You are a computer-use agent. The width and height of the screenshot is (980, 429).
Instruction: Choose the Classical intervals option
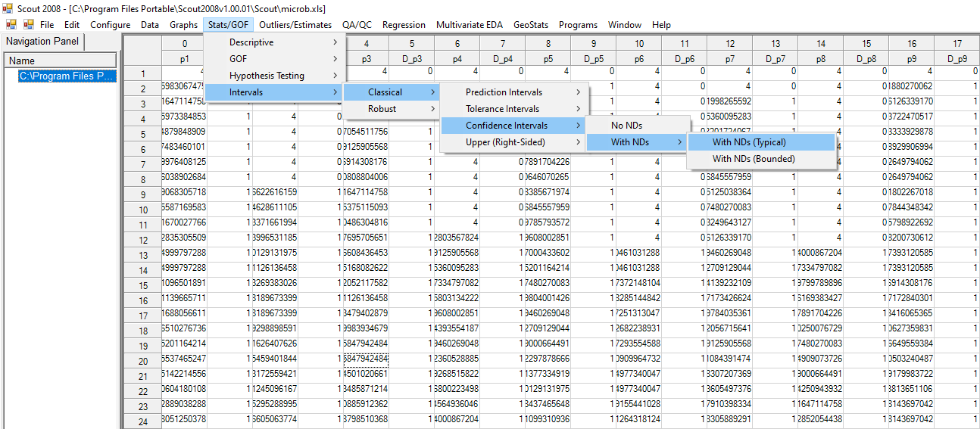[x=392, y=92]
